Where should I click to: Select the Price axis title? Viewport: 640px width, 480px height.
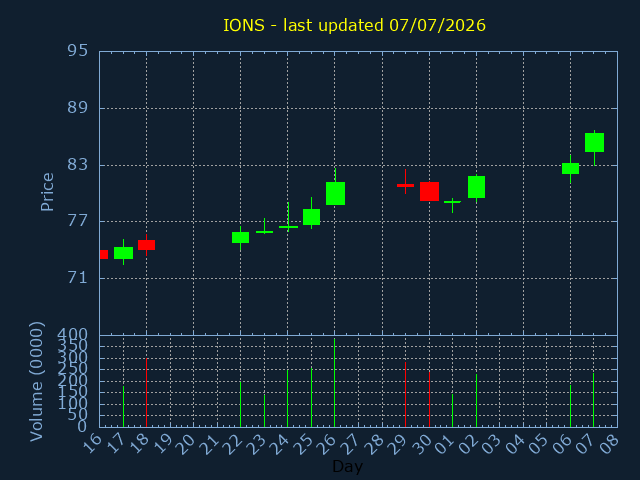pyautogui.click(x=47, y=192)
